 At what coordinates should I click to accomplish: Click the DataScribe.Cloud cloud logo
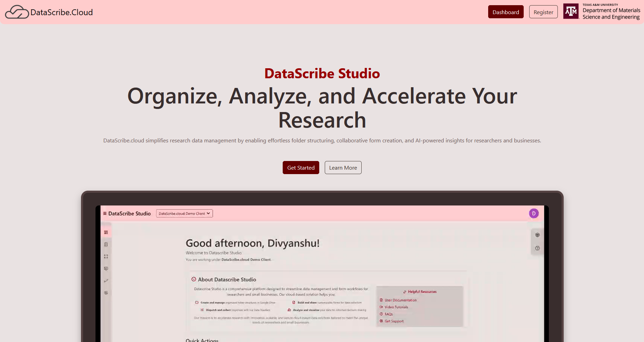17,12
